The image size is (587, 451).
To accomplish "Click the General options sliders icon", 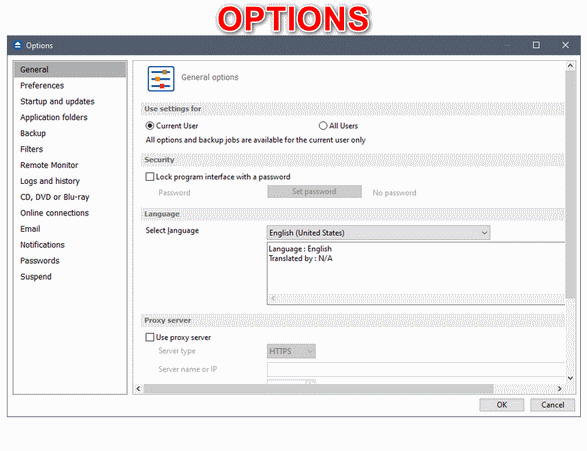I will 161,79.
